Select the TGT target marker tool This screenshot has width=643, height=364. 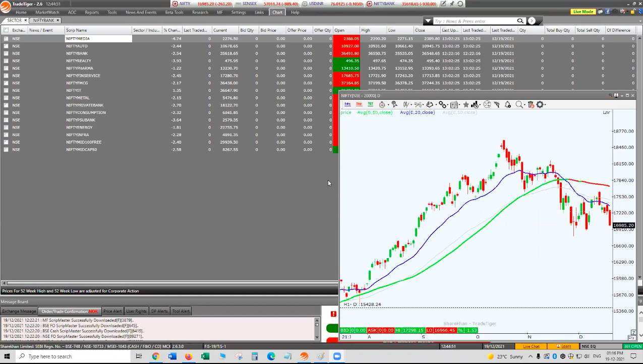(x=371, y=104)
